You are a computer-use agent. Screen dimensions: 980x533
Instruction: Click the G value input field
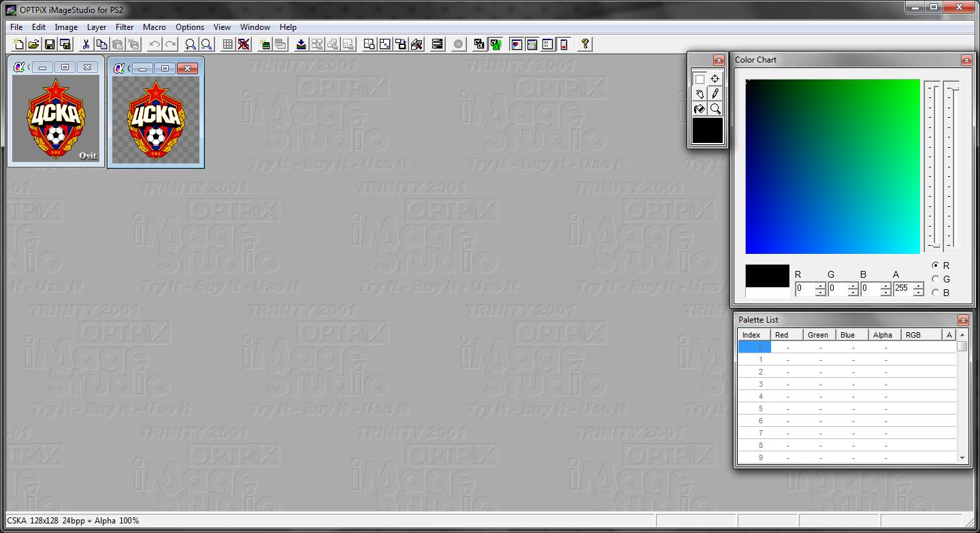pyautogui.click(x=838, y=289)
